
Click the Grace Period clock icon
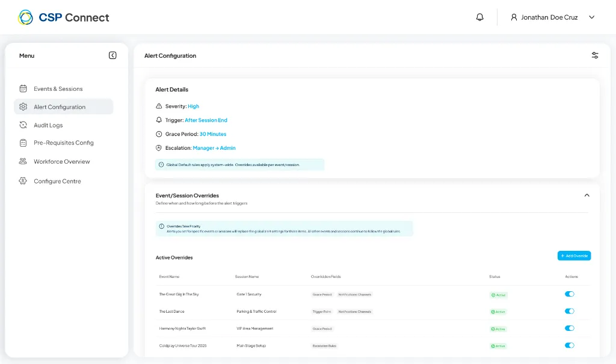tap(159, 134)
